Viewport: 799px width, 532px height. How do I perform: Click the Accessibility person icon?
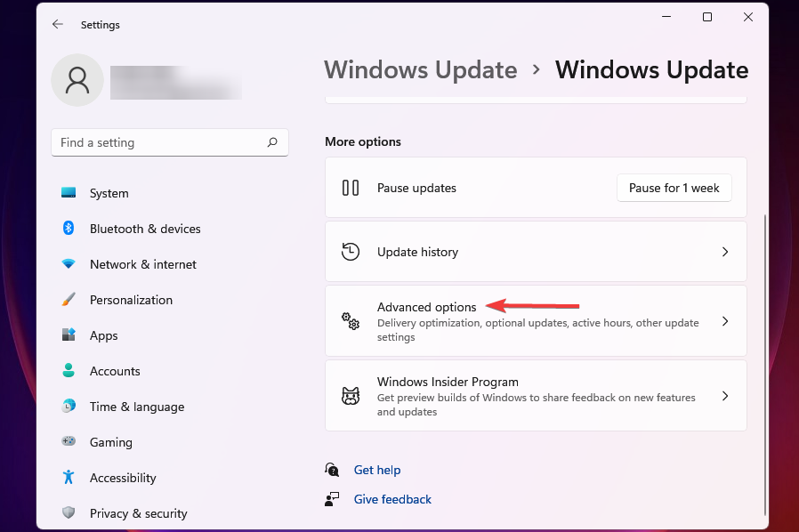click(69, 478)
